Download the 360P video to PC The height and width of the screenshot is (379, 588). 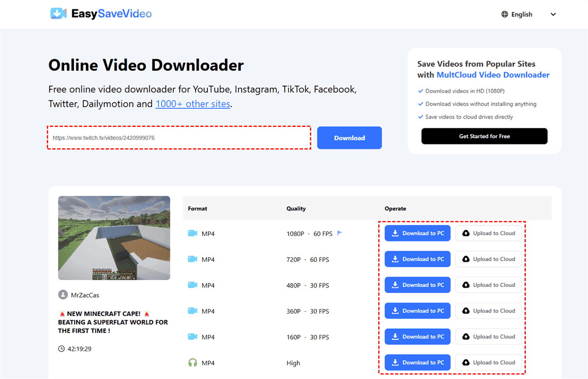417,311
